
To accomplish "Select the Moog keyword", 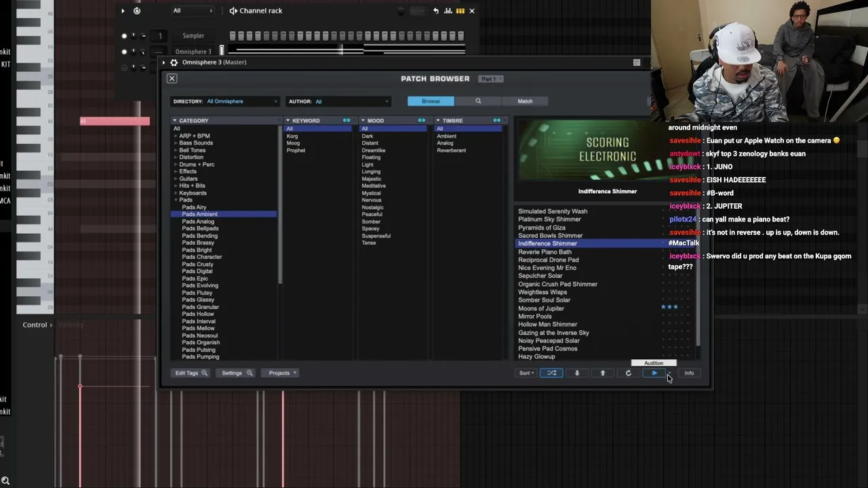I will pos(293,143).
